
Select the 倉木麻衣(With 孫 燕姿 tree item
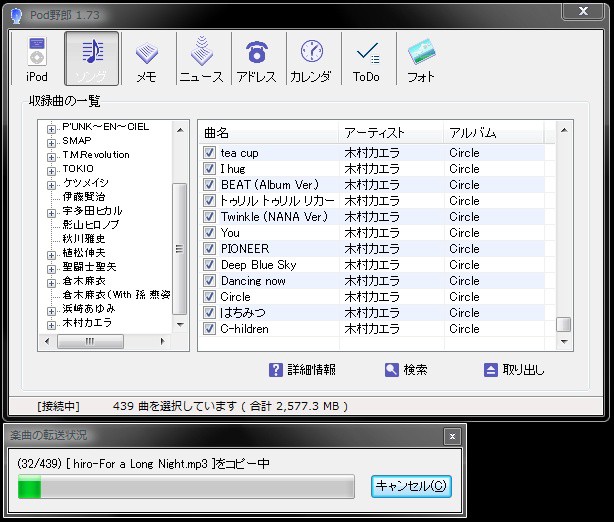tap(116, 294)
